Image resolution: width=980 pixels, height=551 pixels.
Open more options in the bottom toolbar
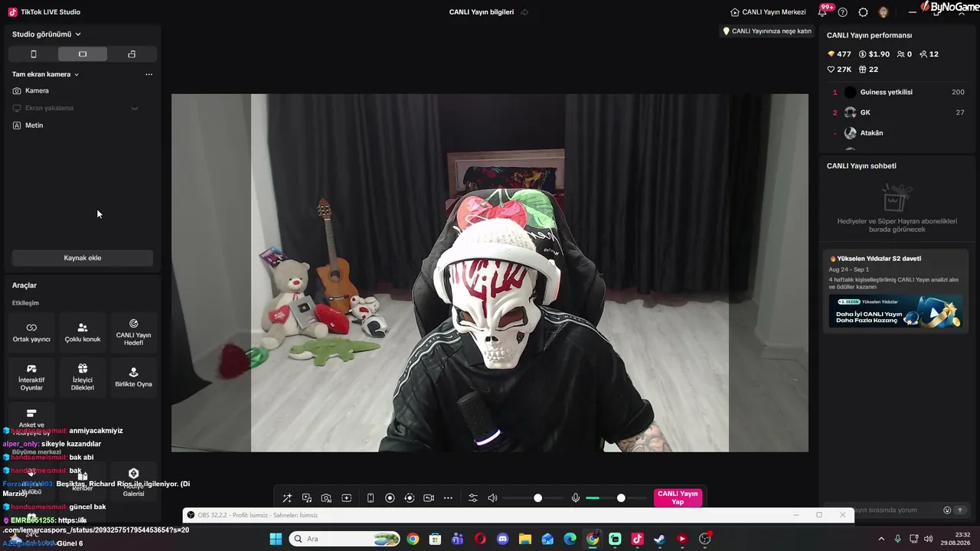click(448, 498)
